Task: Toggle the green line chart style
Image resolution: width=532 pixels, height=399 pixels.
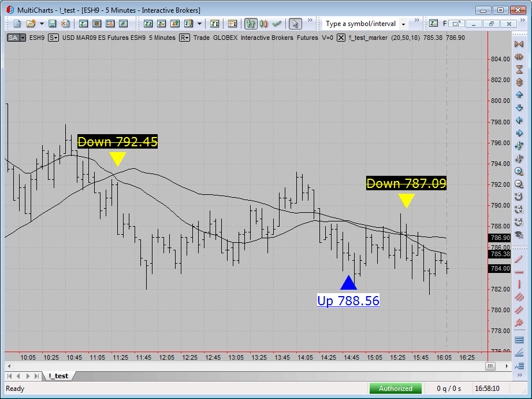Action: point(277,24)
